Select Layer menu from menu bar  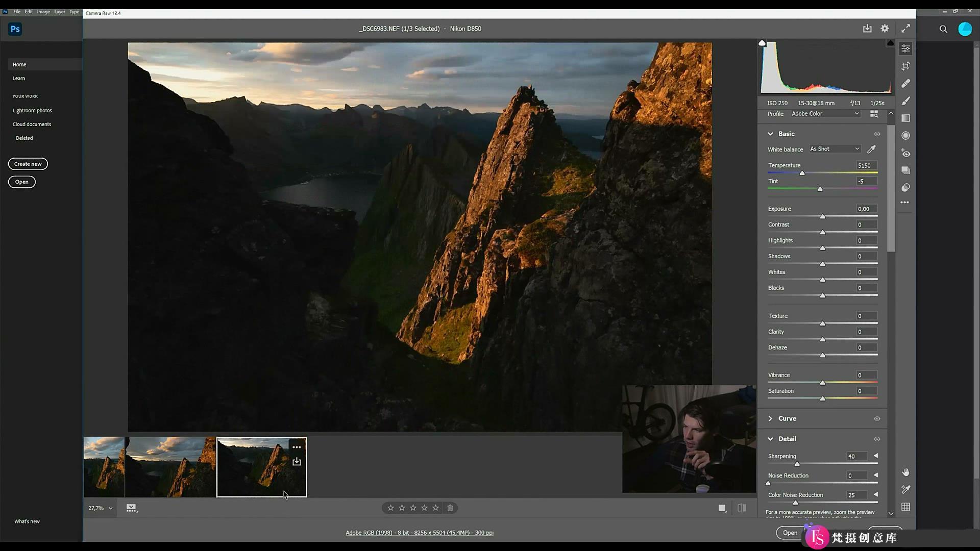click(59, 11)
